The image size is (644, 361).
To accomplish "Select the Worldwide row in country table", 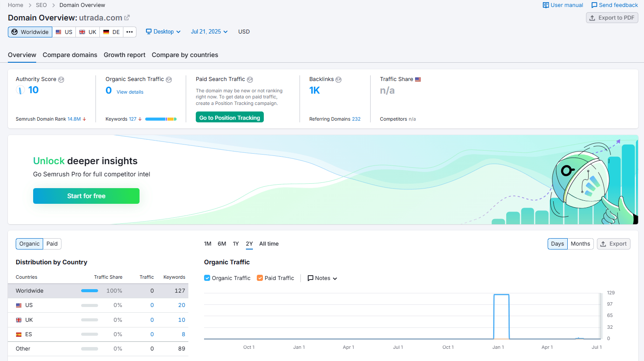I will 98,291.
